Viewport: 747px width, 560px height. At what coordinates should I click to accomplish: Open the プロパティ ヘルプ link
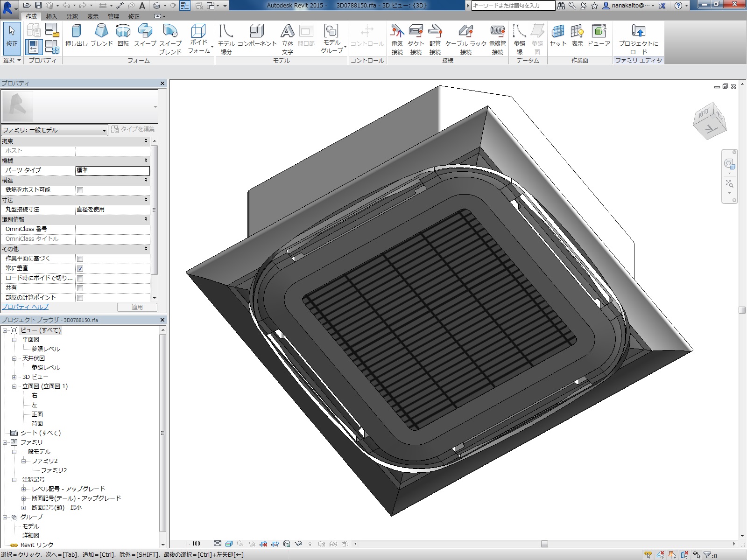coord(25,307)
